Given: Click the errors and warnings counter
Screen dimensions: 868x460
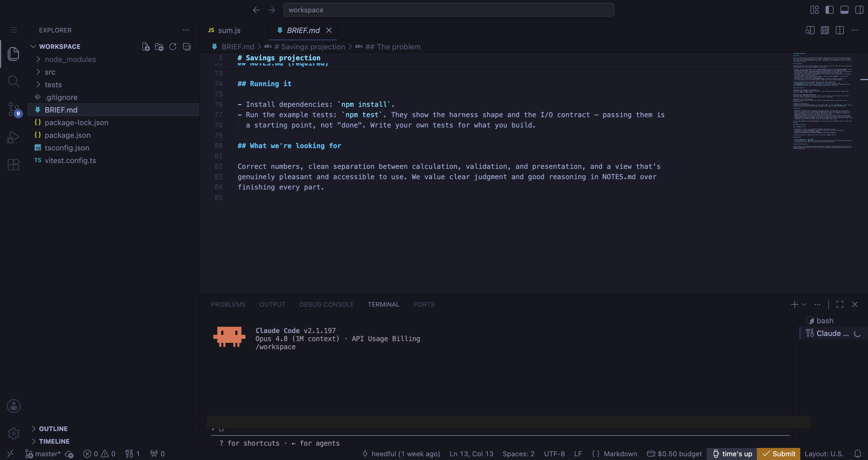Looking at the screenshot, I should (x=99, y=454).
